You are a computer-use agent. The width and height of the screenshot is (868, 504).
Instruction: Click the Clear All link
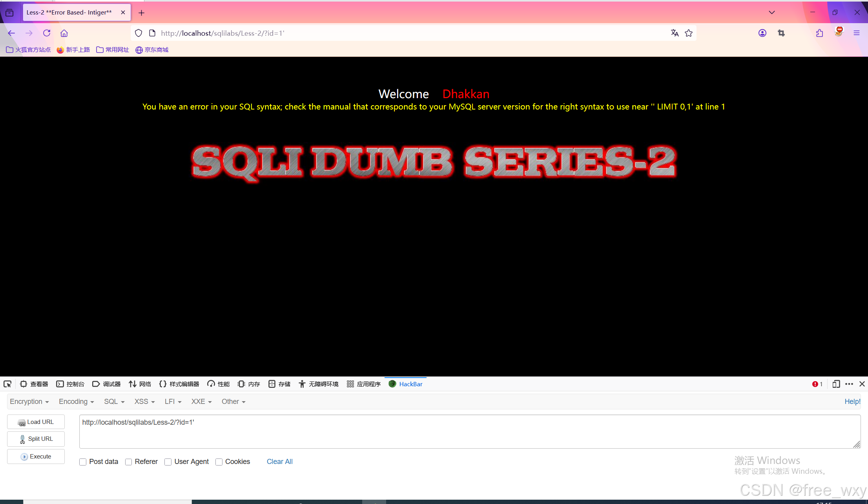pos(279,462)
